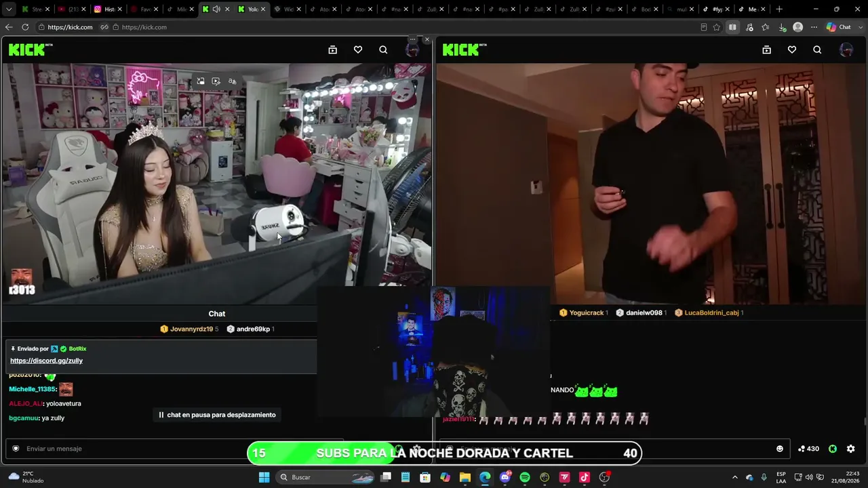Click the BotRix username in pinned message

(x=77, y=348)
